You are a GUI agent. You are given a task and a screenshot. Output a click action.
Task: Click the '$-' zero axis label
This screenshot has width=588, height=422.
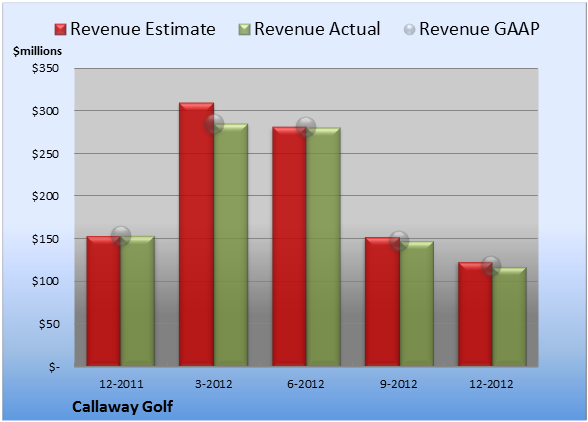tap(54, 367)
